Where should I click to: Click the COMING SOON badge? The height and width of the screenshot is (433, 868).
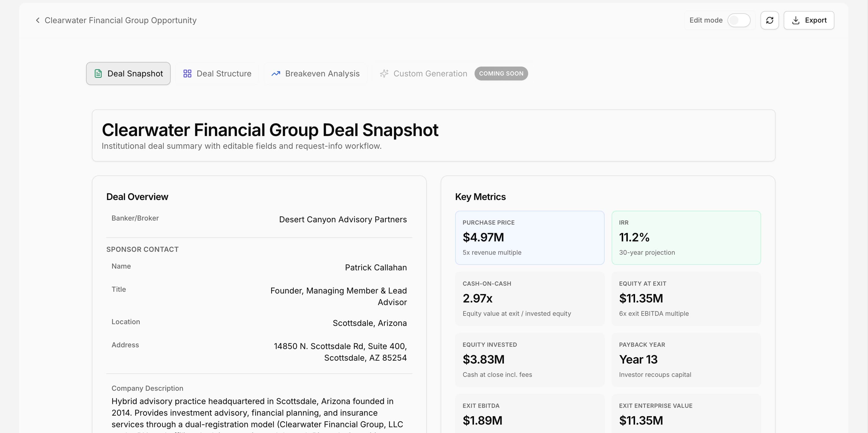coord(501,74)
